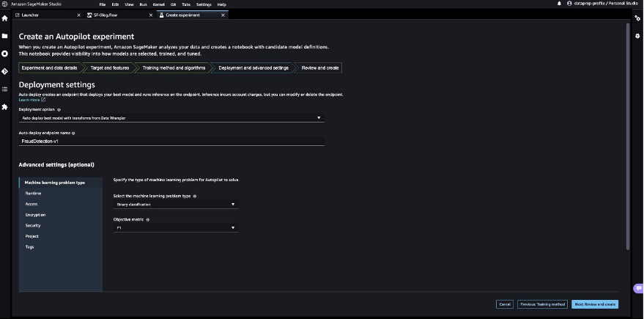
Task: Click Next: Review and create button
Action: tap(595, 304)
